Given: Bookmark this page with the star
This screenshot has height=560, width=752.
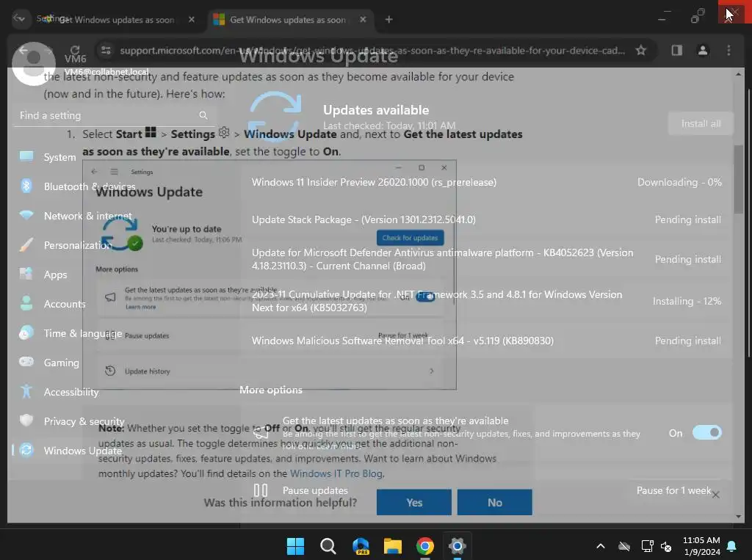Looking at the screenshot, I should coord(640,50).
